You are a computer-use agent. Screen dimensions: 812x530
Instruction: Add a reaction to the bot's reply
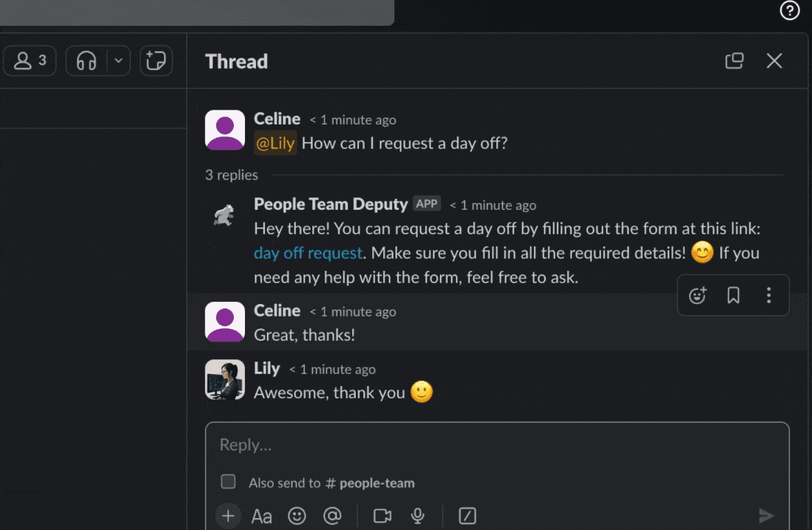coord(697,294)
